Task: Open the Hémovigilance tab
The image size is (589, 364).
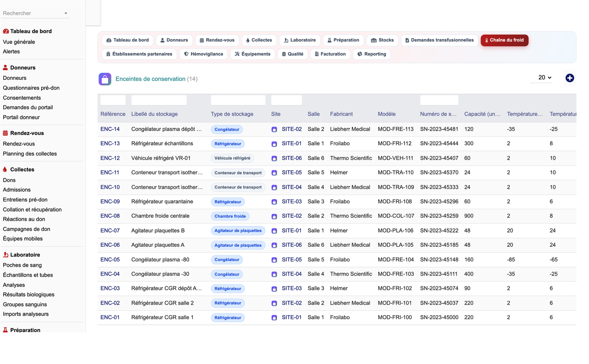Action: [203, 54]
